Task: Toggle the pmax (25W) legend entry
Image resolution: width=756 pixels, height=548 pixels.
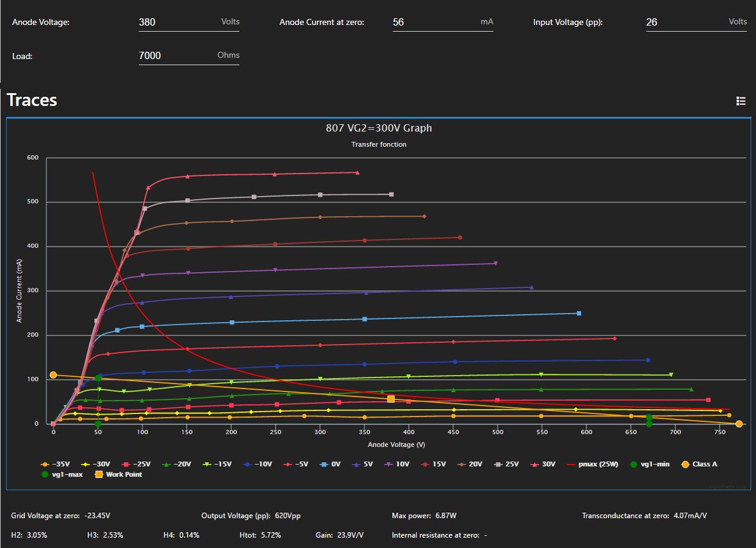Action: tap(593, 464)
